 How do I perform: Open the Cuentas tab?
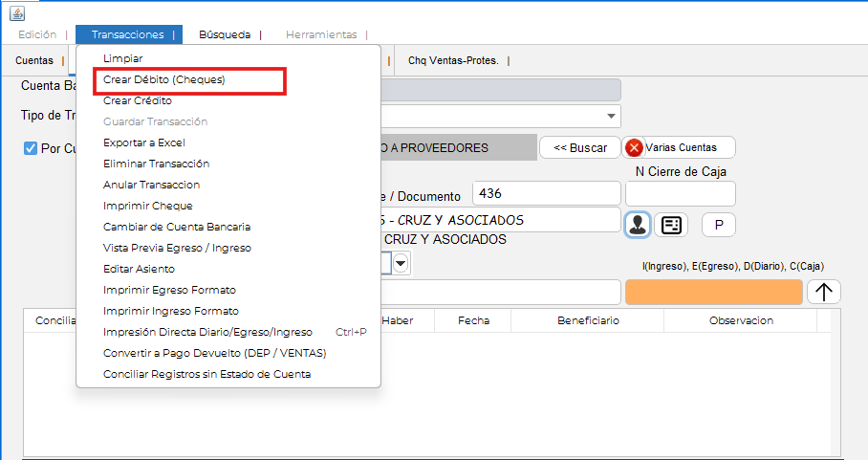click(x=34, y=60)
